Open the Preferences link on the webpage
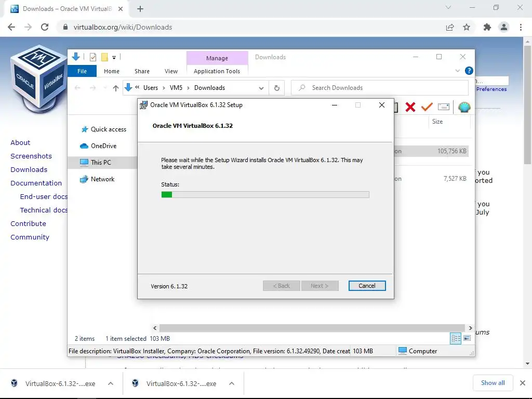The image size is (532, 399). (491, 89)
